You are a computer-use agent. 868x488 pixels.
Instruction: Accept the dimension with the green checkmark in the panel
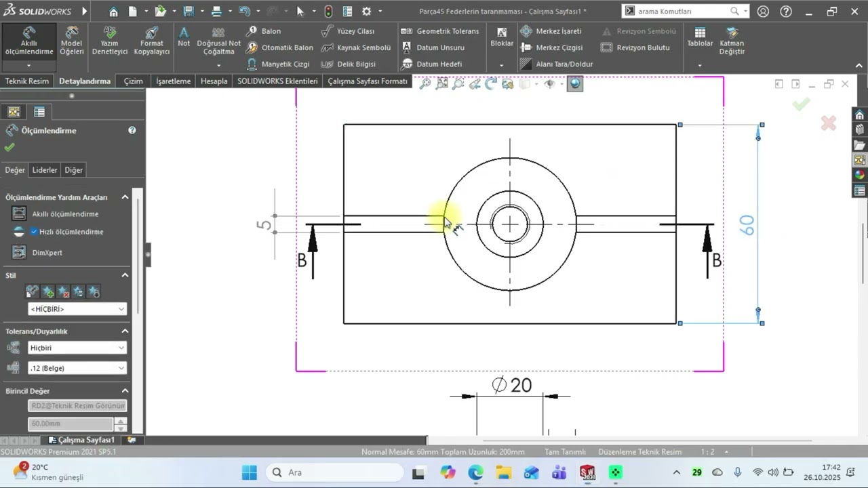tap(9, 147)
